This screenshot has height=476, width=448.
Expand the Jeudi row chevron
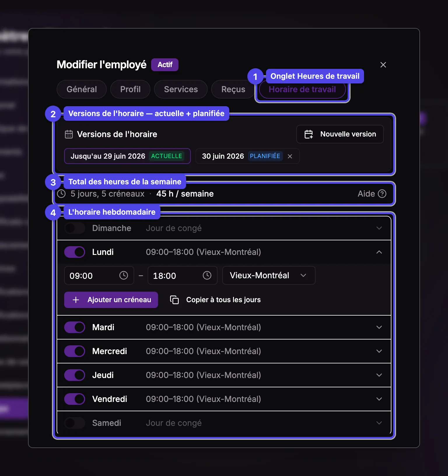pos(379,375)
